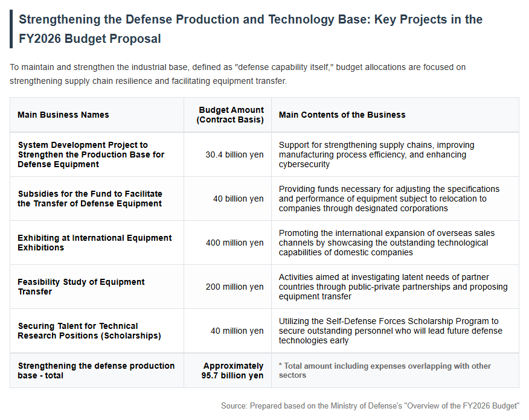Select 'System Development Project' row name
Viewport: 529px width, 420px height.
coord(91,154)
